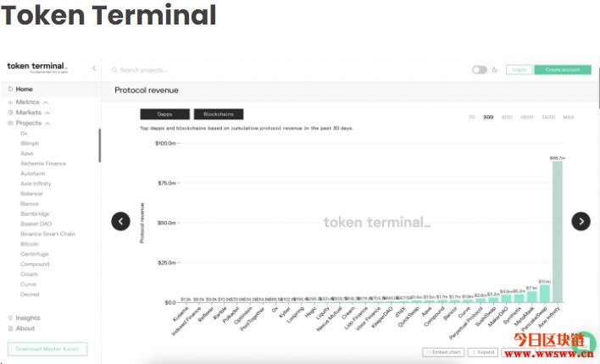Click the About info icon
This screenshot has height=364, width=600.
tap(10, 328)
